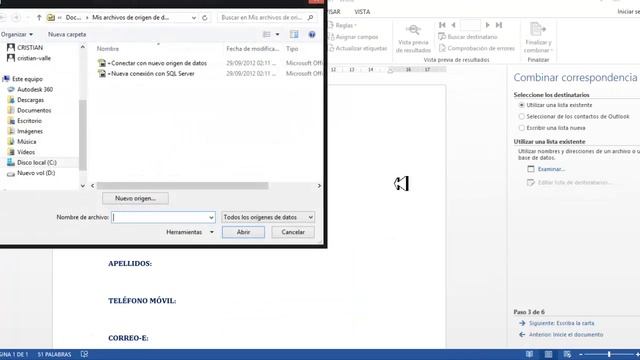Open Organizar dropdown menu

(x=17, y=34)
